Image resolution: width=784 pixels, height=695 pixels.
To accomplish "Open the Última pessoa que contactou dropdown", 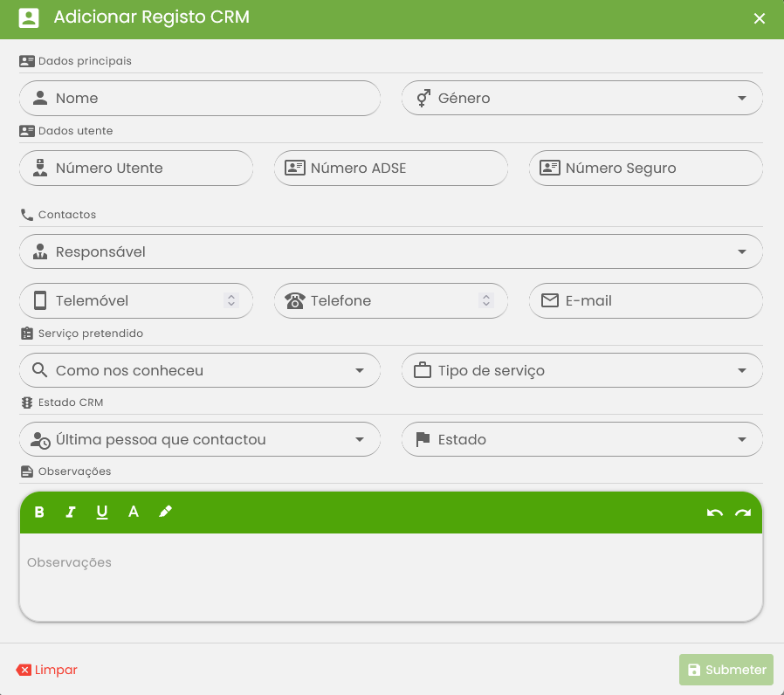I will (x=200, y=439).
